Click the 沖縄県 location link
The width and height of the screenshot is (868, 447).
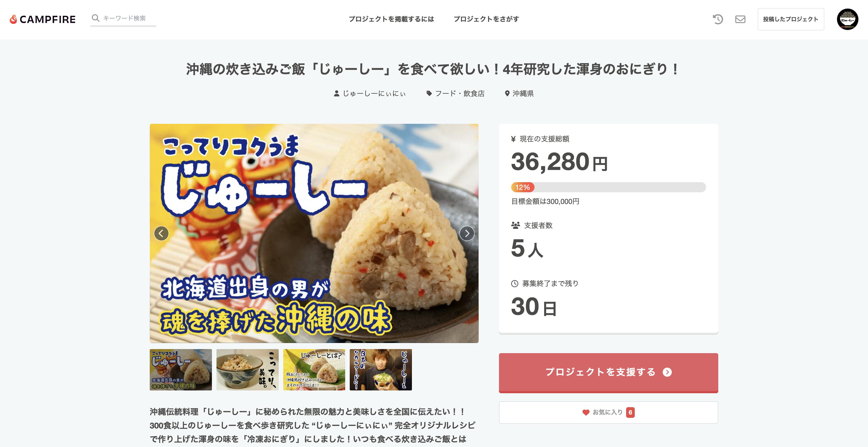(x=519, y=93)
